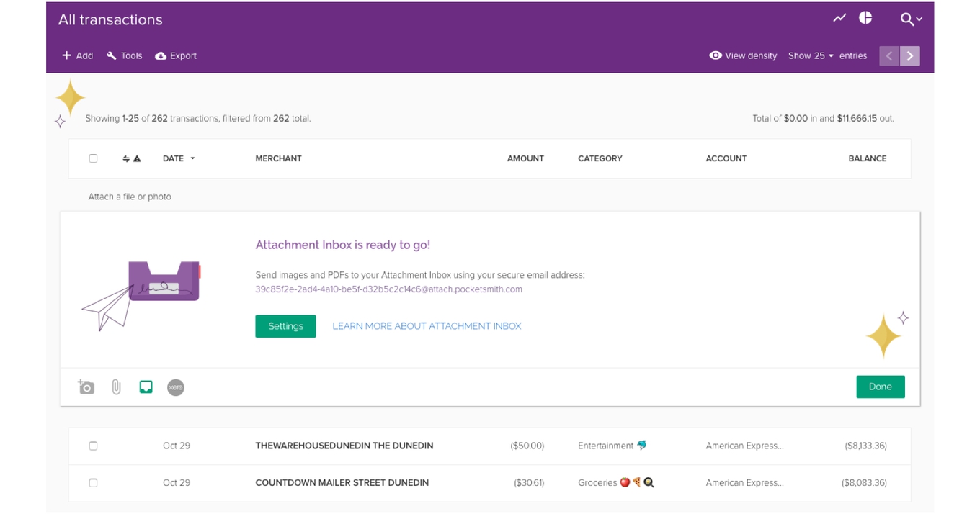The image size is (980, 514).
Task: Toggle View density option
Action: click(743, 56)
